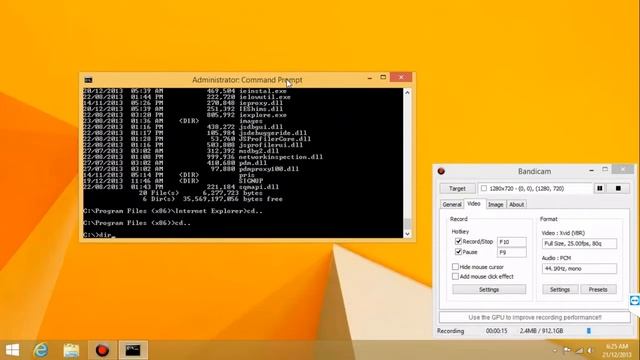Click the blue recording indicator in Bandicam status bar

click(x=589, y=331)
